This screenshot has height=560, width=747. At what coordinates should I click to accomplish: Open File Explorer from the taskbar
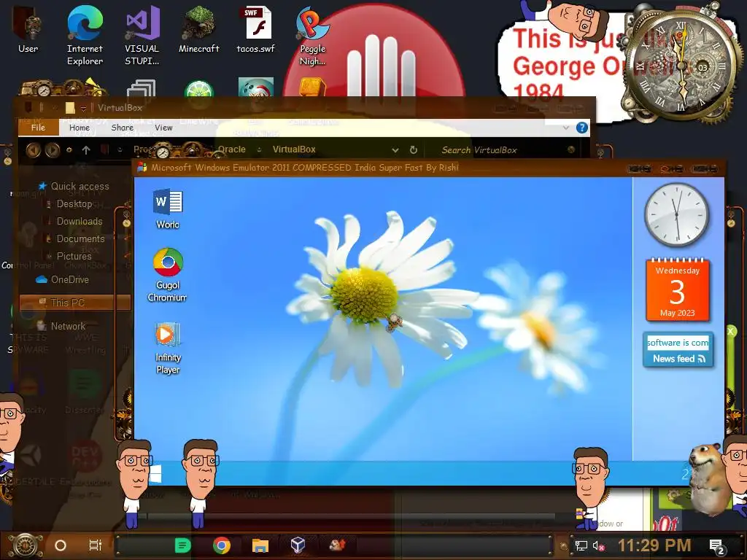pyautogui.click(x=260, y=545)
